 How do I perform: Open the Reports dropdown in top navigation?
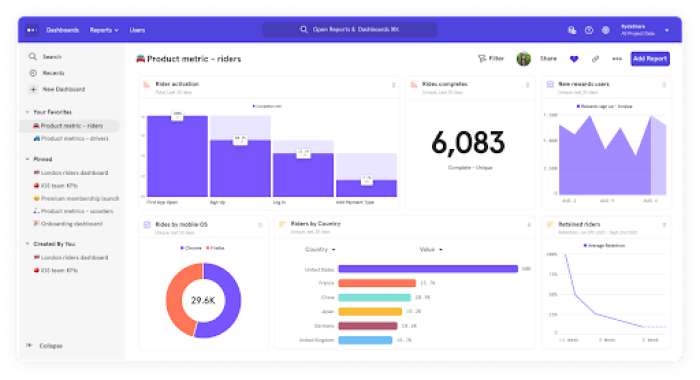pyautogui.click(x=104, y=30)
